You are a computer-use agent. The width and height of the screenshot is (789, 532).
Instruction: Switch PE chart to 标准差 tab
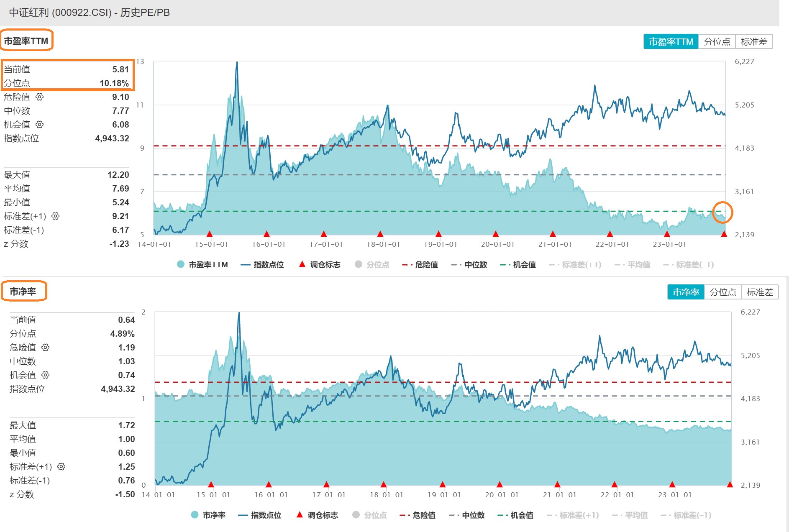point(754,42)
